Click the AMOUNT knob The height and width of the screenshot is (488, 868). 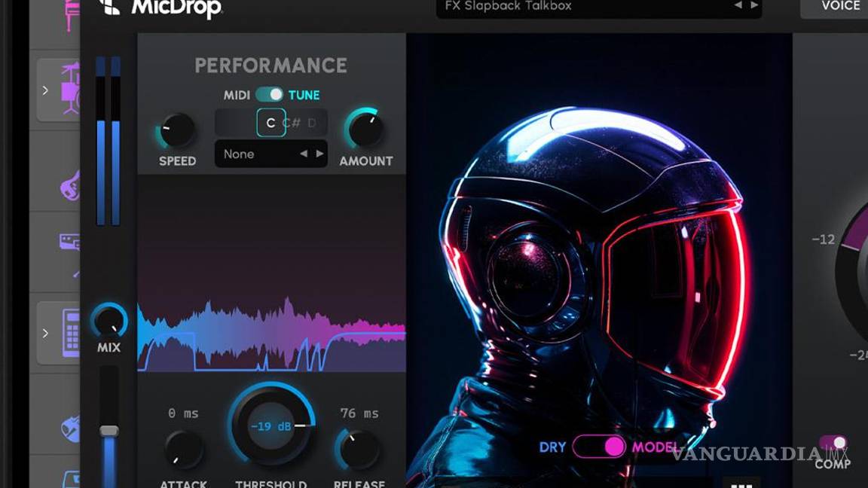coord(365,130)
